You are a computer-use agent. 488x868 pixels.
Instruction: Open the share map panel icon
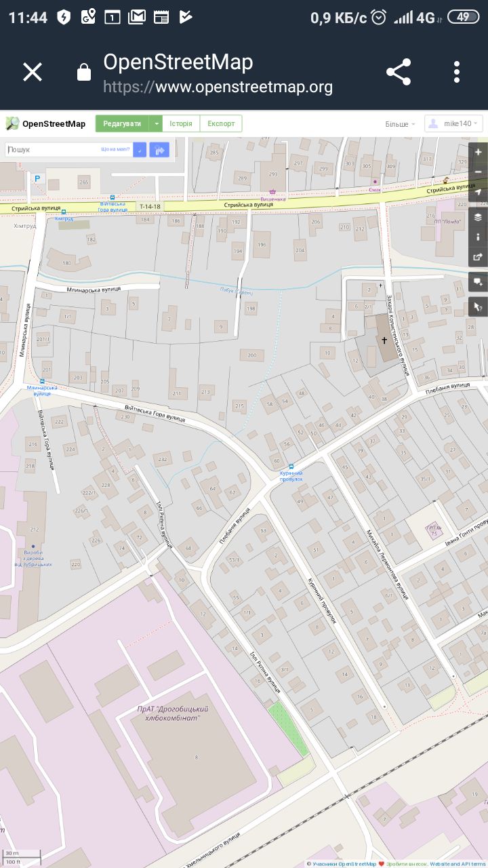coord(478,257)
